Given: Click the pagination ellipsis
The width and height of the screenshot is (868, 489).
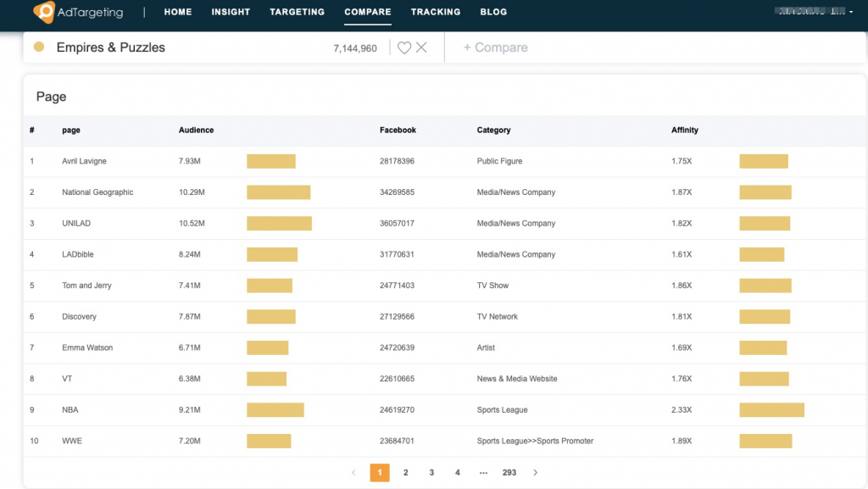Looking at the screenshot, I should pos(483,472).
